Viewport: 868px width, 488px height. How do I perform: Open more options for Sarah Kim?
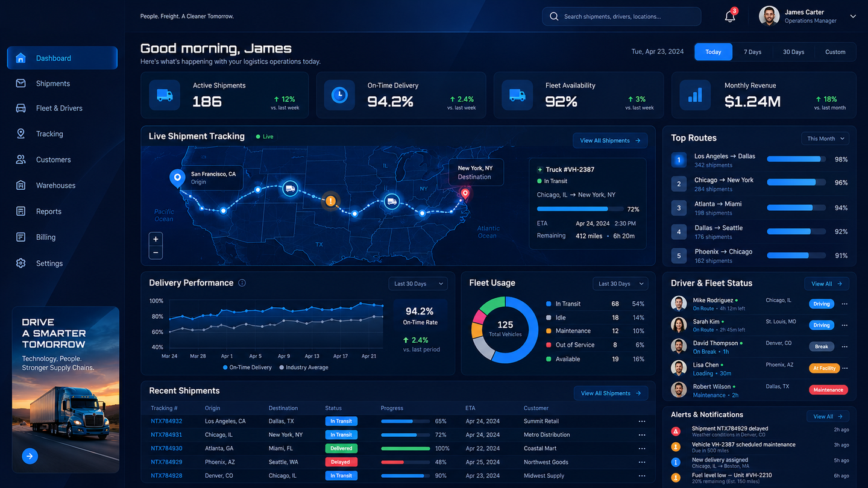[844, 325]
